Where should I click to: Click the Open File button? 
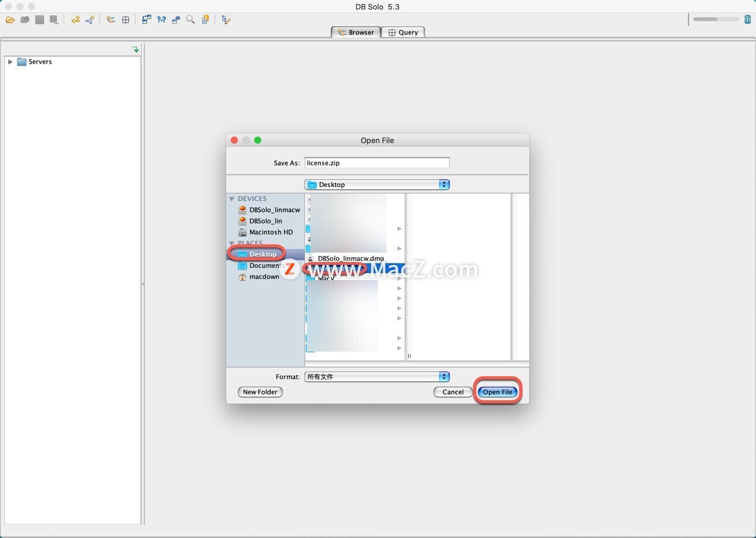click(x=498, y=392)
